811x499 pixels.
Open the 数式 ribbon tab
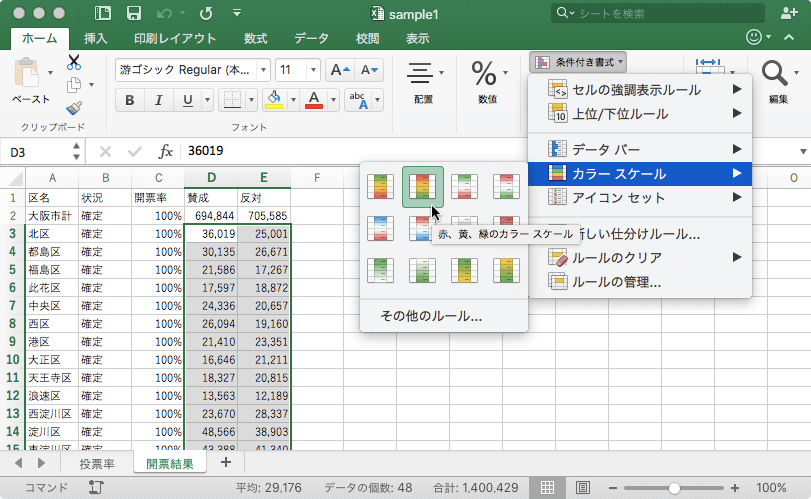click(x=255, y=38)
